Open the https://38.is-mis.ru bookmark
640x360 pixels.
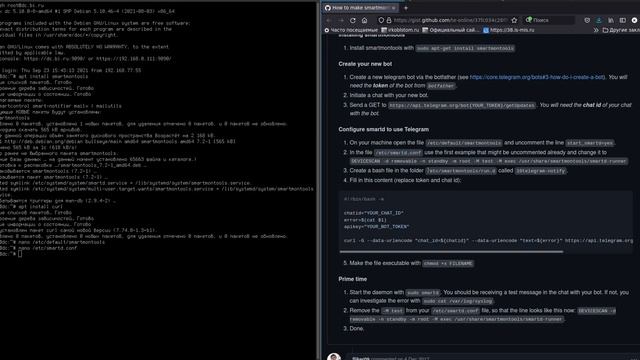pyautogui.click(x=509, y=30)
